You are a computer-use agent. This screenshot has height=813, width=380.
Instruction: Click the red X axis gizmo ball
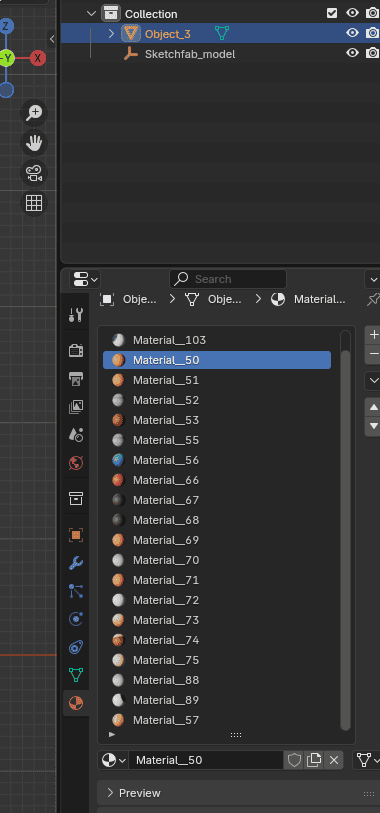tap(37, 58)
